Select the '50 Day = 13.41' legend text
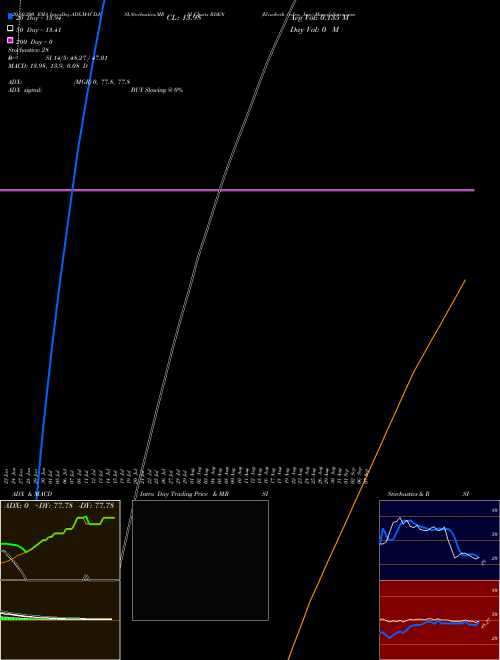Screen dimensions: 500x660 39,30
